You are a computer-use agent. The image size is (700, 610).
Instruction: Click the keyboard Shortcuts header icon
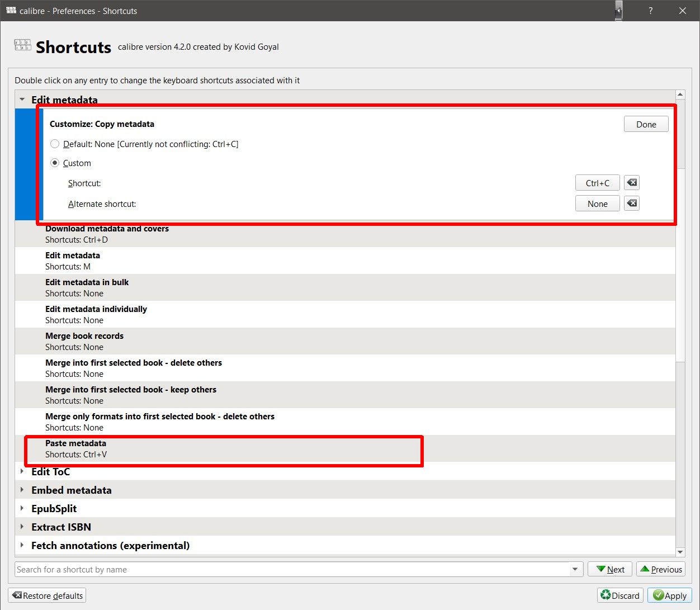(23, 45)
